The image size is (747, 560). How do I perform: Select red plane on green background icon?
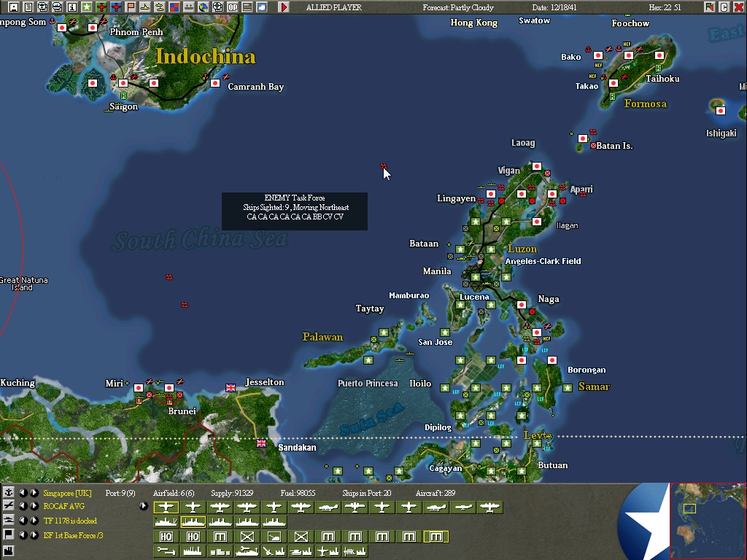(x=101, y=7)
